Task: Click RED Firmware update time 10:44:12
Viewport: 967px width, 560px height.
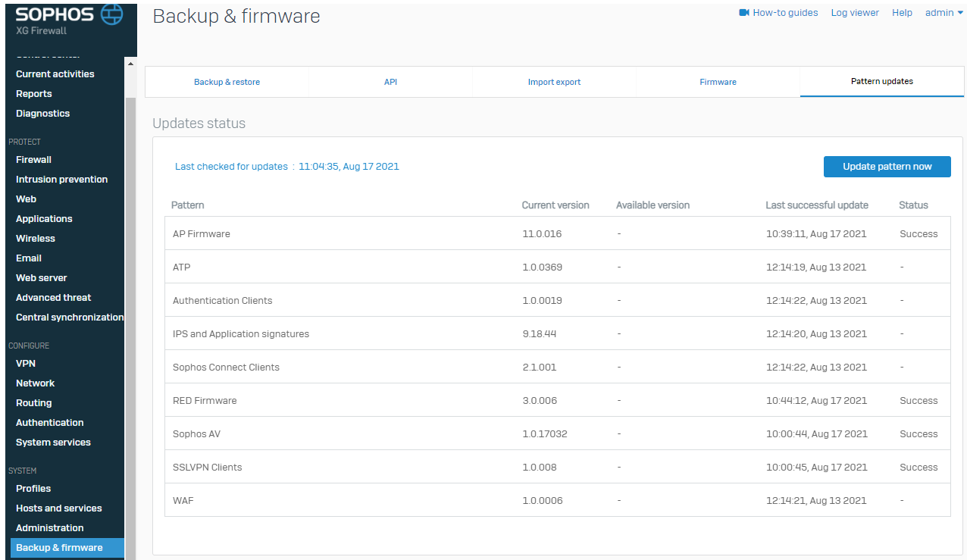Action: 816,401
